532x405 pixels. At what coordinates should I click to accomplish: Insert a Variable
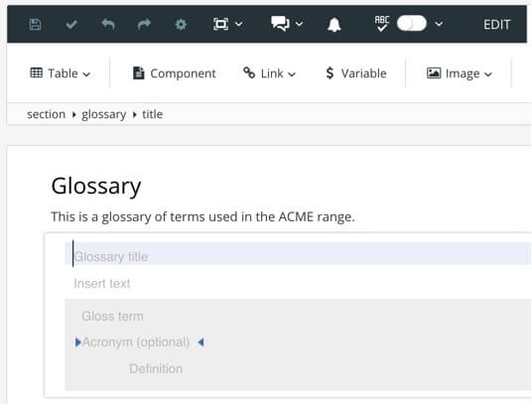356,73
